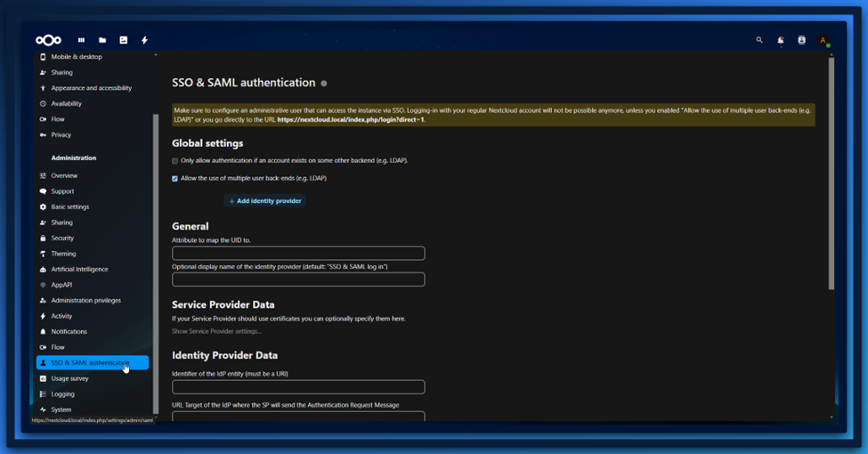Open the notifications bell icon
Viewport: 868px width, 454px height.
(781, 40)
